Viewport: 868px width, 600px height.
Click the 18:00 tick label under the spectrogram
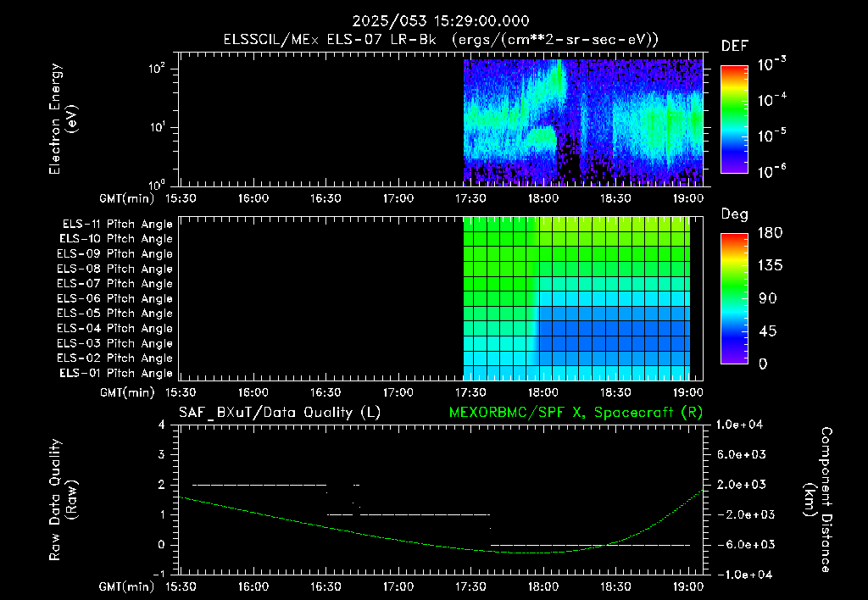(x=543, y=198)
